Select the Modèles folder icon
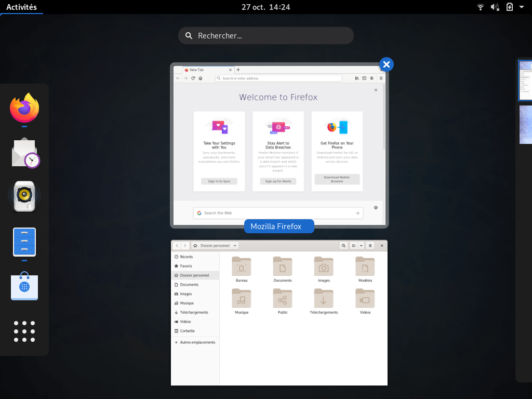The width and height of the screenshot is (532, 399). click(365, 267)
